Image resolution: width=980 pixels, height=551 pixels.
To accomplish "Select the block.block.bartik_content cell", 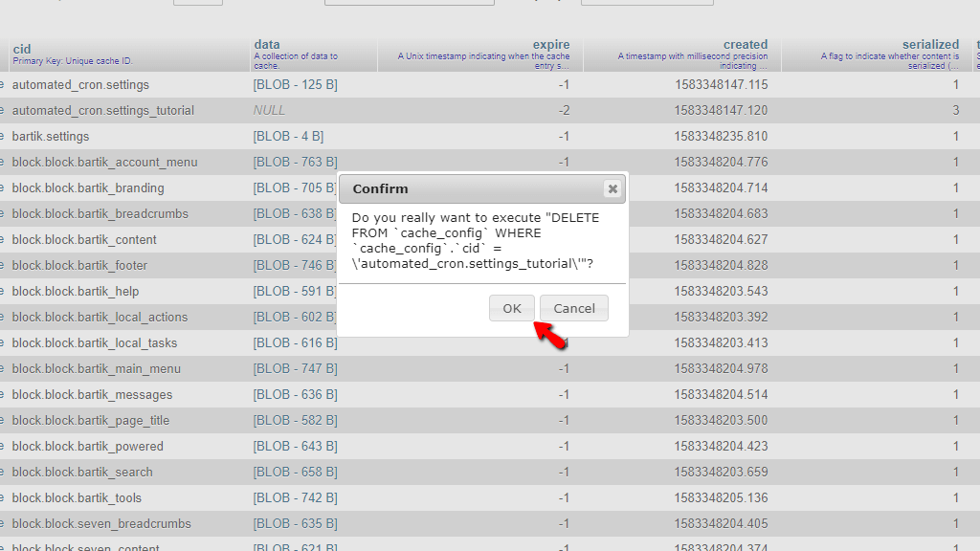I will [84, 240].
